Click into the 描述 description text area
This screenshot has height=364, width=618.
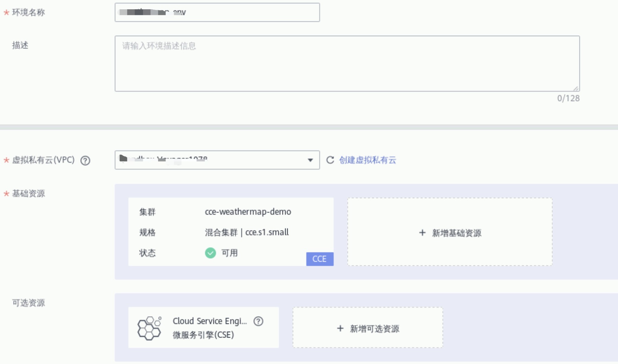coord(347,64)
